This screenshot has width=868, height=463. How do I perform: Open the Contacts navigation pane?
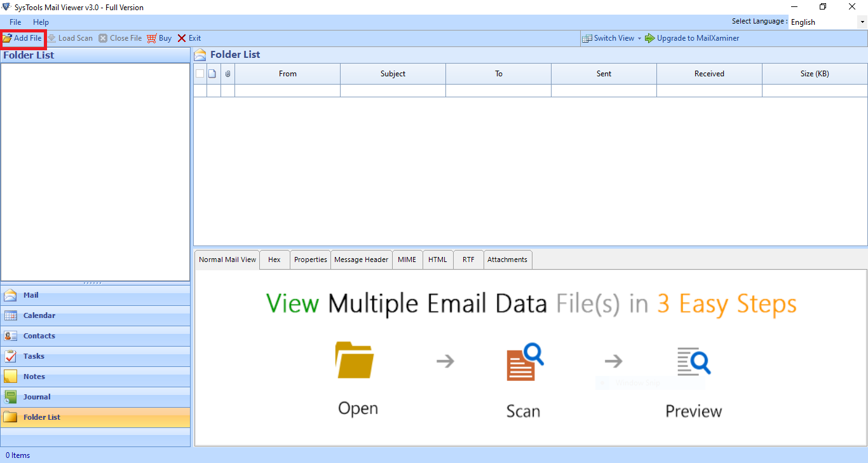point(95,336)
